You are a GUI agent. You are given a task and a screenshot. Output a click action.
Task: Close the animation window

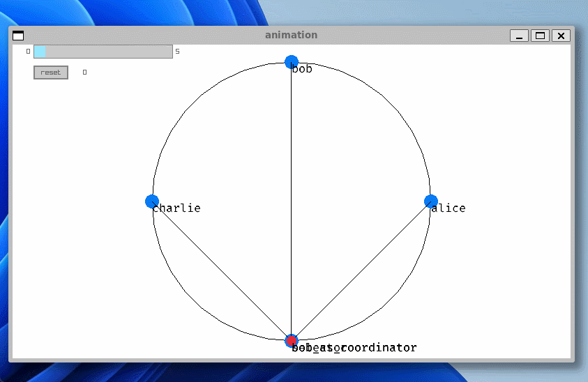pyautogui.click(x=561, y=36)
